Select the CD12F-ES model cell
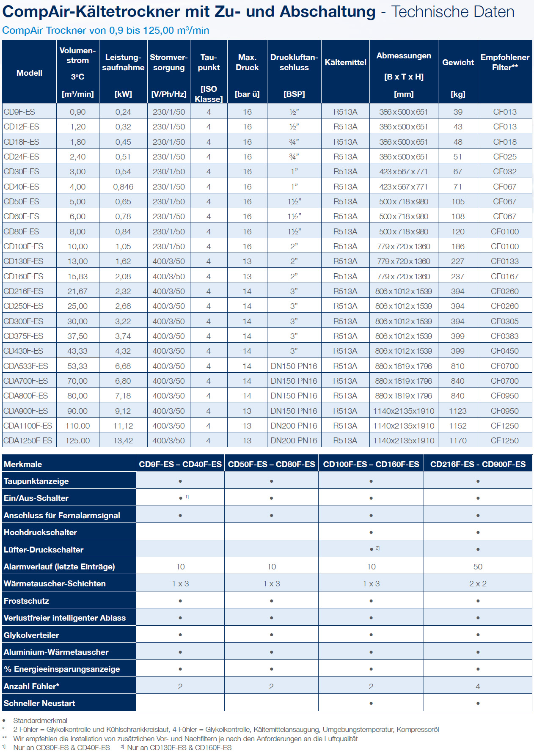This screenshot has width=534, height=756. [x=22, y=126]
